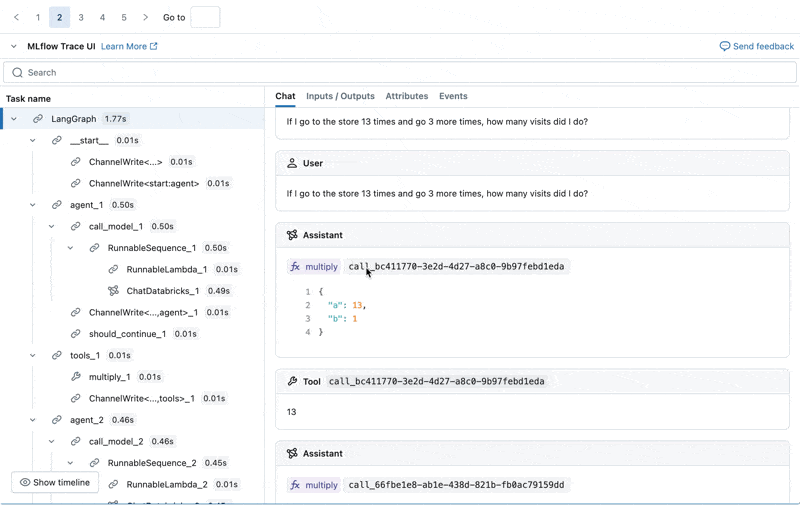Screen dimensions: 800x506
Task: Click the multiply_1 tool wrench icon
Action: pyautogui.click(x=76, y=377)
